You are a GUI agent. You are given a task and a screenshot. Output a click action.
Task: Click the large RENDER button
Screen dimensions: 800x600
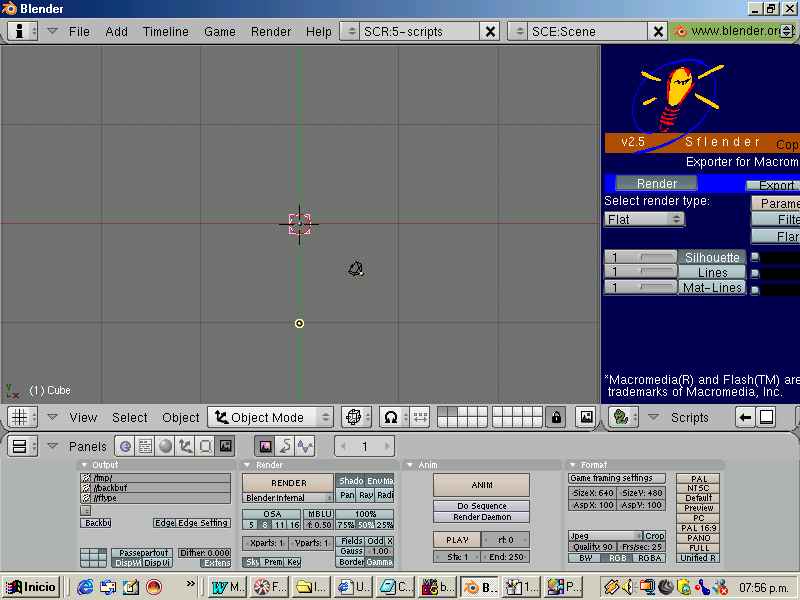pos(288,483)
